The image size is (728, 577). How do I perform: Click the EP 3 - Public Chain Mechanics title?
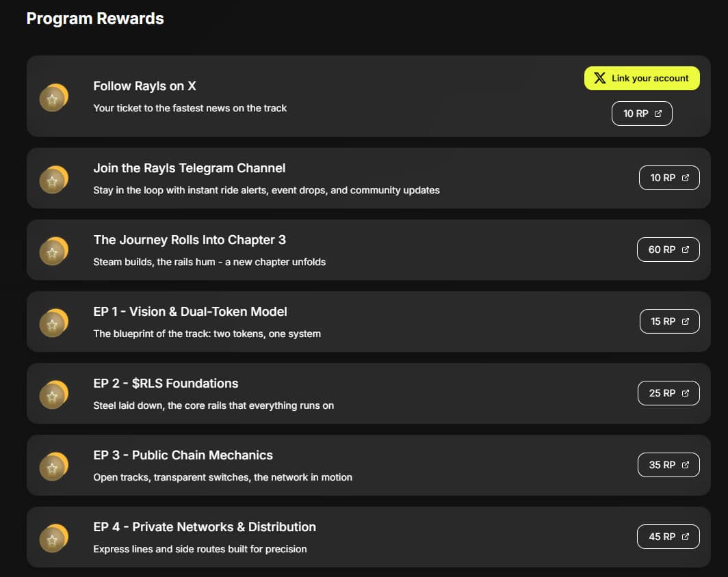coord(183,455)
